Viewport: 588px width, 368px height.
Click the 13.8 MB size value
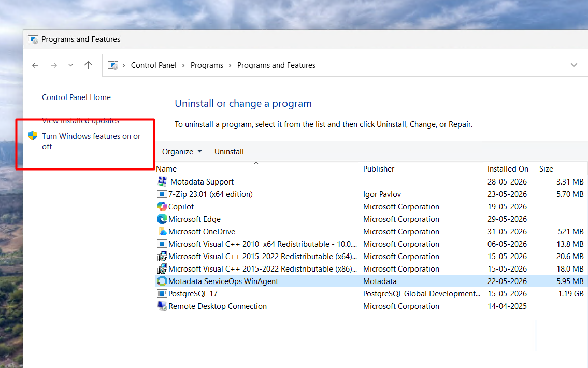pos(570,244)
